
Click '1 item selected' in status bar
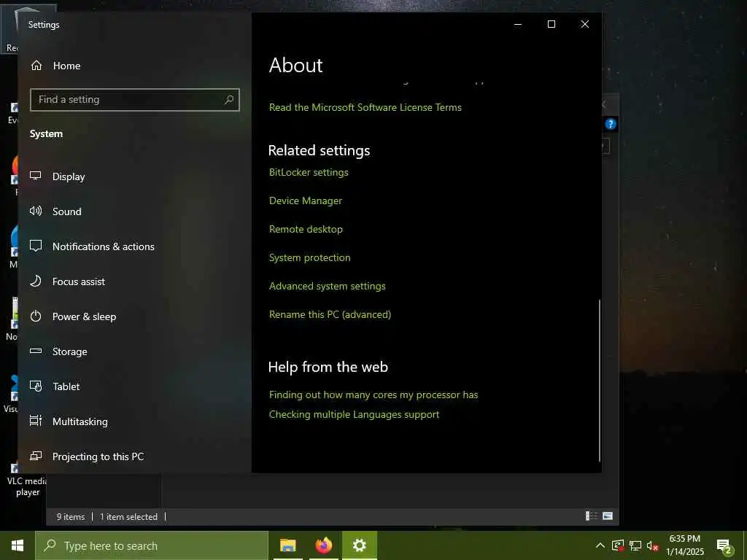click(x=128, y=517)
